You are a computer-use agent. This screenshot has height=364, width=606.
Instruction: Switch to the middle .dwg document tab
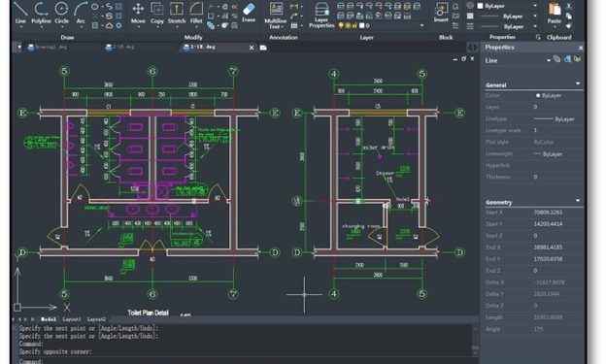coord(120,48)
